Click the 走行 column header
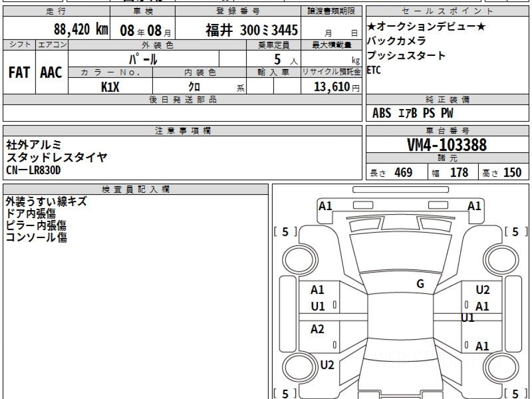Image resolution: width=532 pixels, height=399 pixels. pyautogui.click(x=56, y=12)
